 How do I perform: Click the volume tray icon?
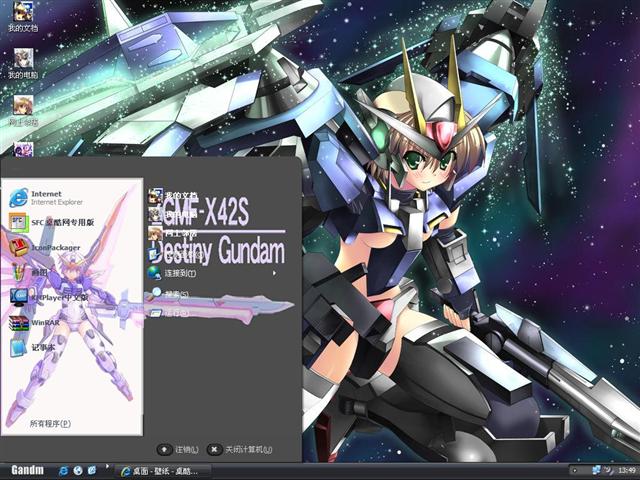coord(608,470)
